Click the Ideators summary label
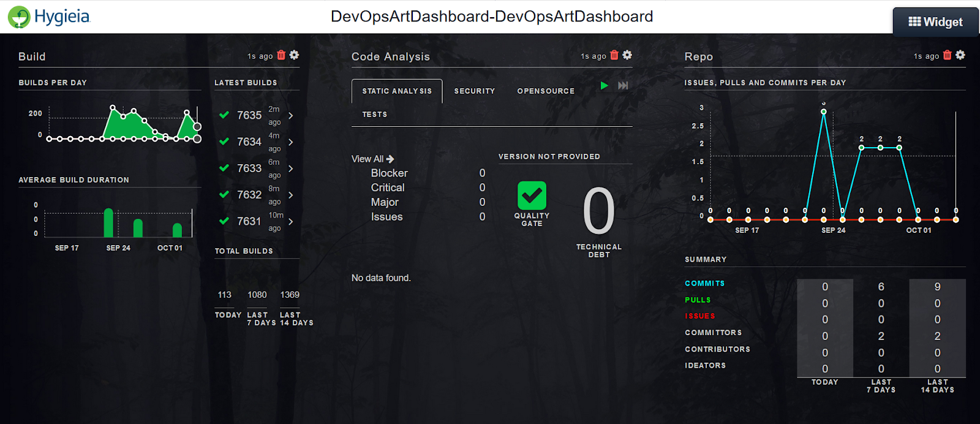The height and width of the screenshot is (424, 980). point(705,365)
